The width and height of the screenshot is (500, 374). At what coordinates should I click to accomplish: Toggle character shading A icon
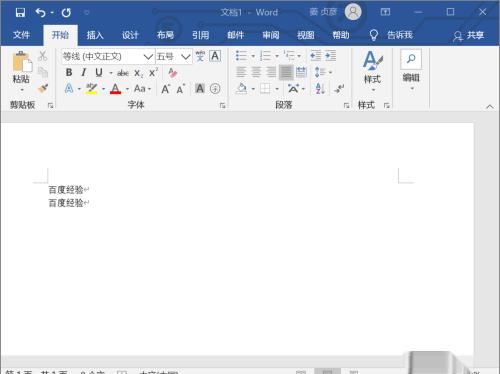200,89
